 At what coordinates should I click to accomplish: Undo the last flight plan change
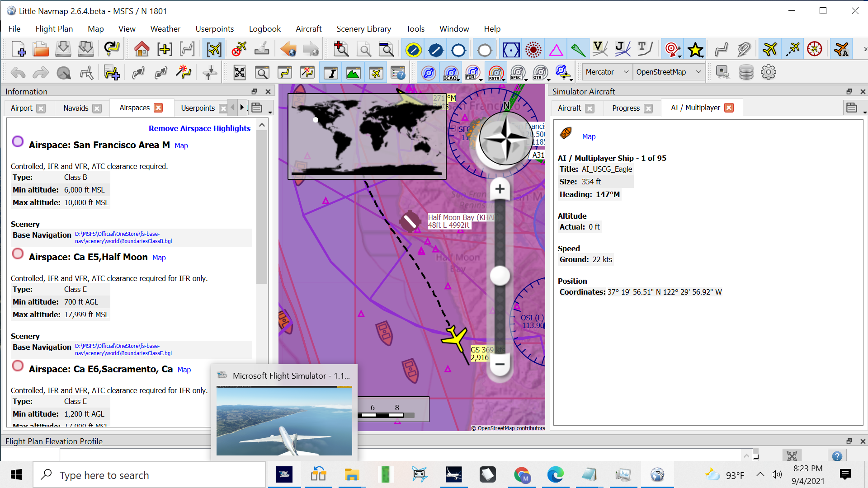pos(19,72)
